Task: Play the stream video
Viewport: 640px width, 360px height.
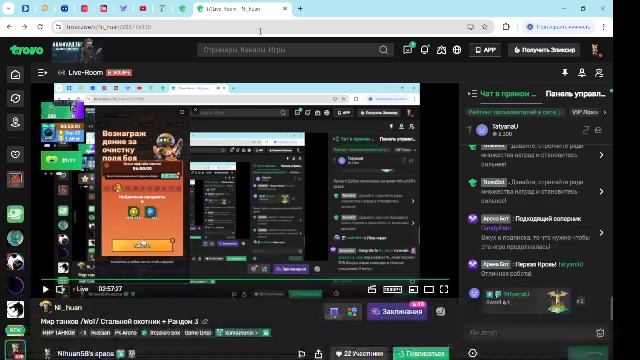Action: pos(45,289)
